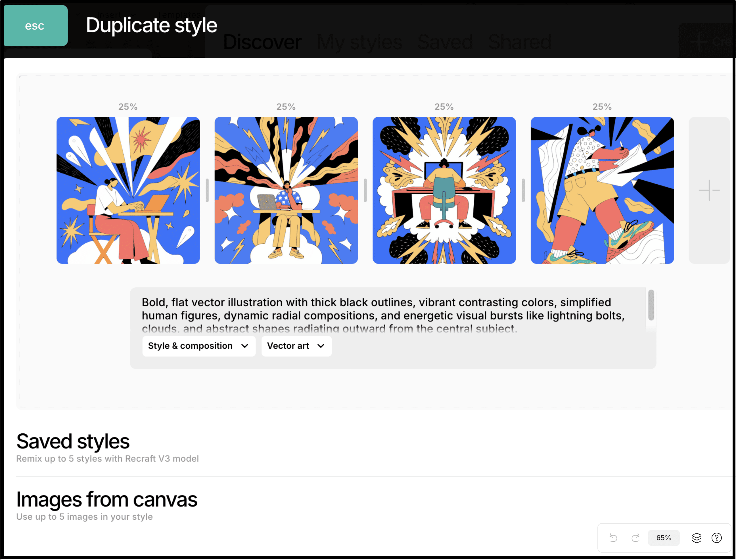The width and height of the screenshot is (736, 560).
Task: Open the 65% zoom level control
Action: pos(663,538)
